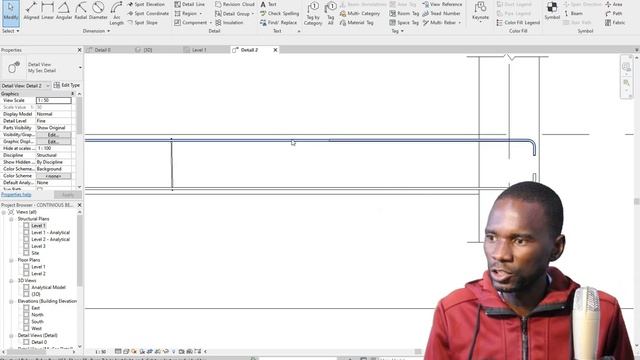This screenshot has height=360, width=640.
Task: Choose Path reinforcement symbol
Action: coord(614,13)
